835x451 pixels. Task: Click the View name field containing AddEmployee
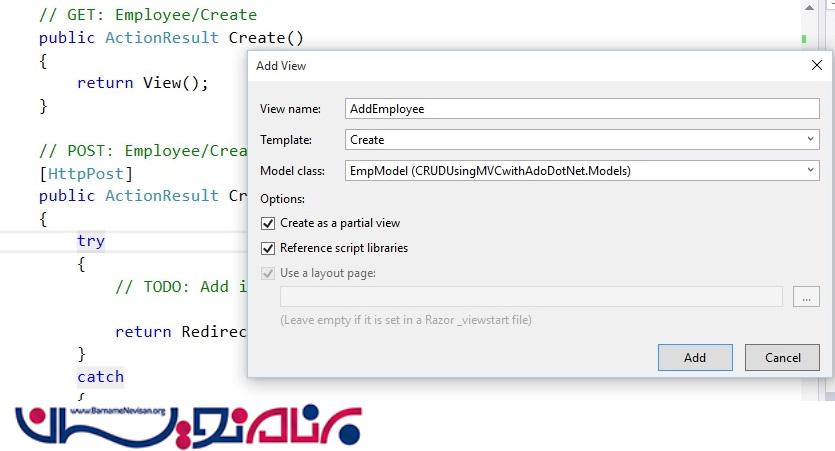tap(580, 109)
